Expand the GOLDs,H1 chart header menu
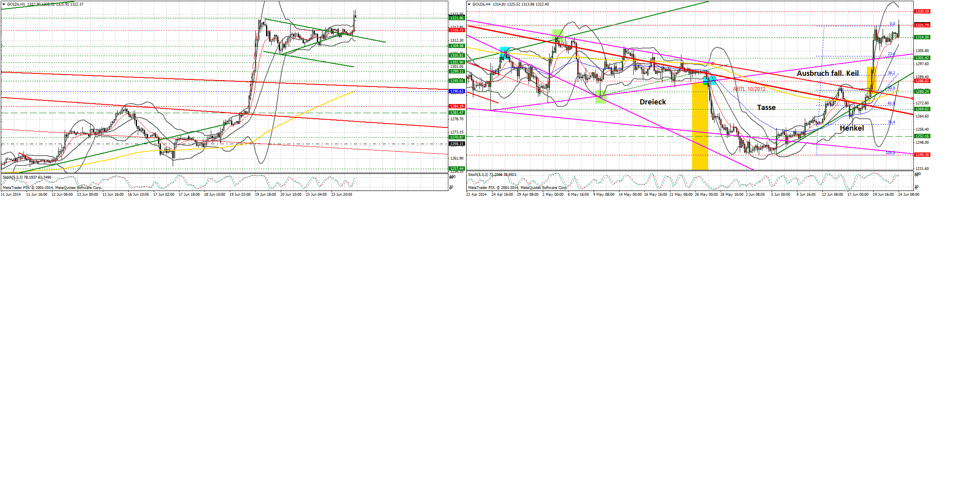This screenshot has width=980, height=478. tap(4, 3)
